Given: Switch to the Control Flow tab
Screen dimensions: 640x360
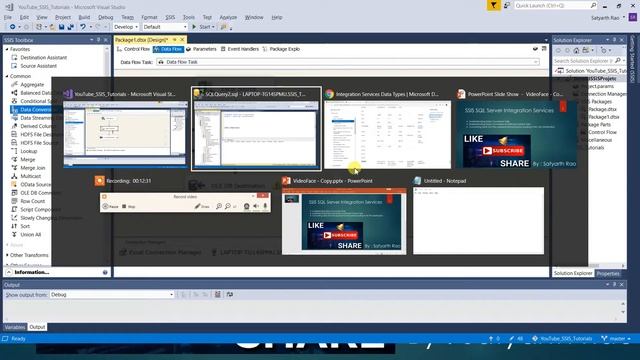Looking at the screenshot, I should pos(133,49).
